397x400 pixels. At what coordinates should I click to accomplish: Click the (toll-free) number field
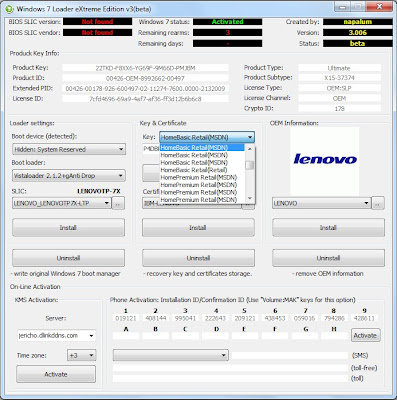pyautogui.click(x=230, y=368)
